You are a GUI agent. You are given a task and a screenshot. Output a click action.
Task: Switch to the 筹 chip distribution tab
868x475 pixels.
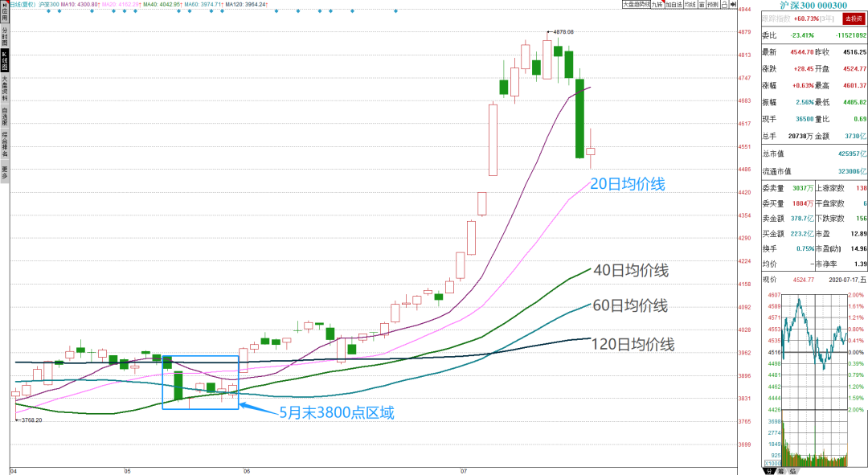pos(781,471)
